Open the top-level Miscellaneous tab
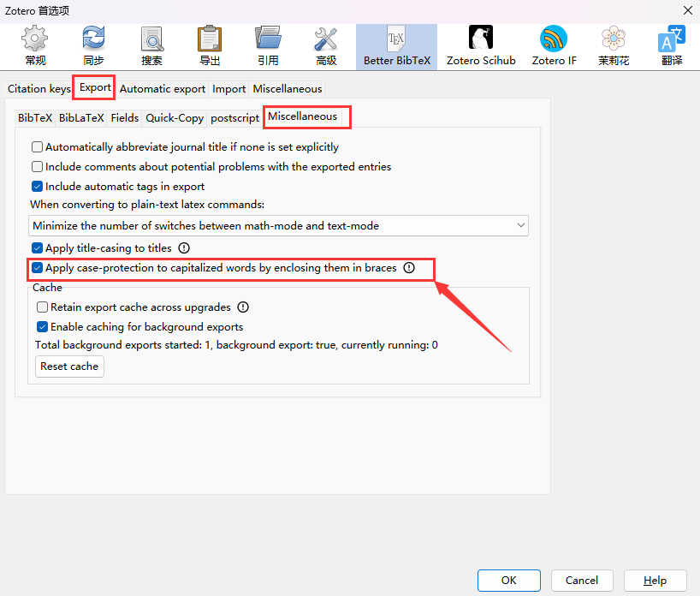 287,88
